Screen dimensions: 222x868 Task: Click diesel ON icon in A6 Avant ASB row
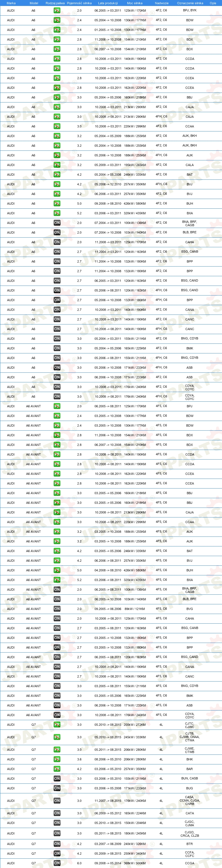pyautogui.click(x=57, y=705)
